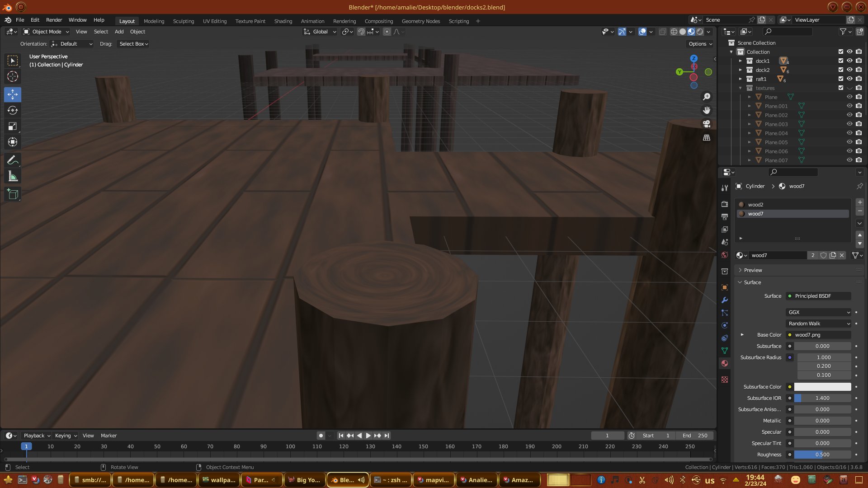Click the Subsurface Color white swatch
868x488 pixels.
click(822, 387)
